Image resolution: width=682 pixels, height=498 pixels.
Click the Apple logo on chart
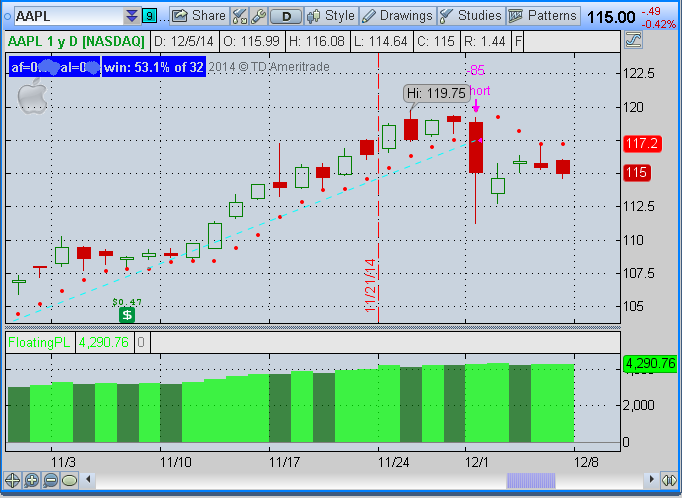pos(32,96)
